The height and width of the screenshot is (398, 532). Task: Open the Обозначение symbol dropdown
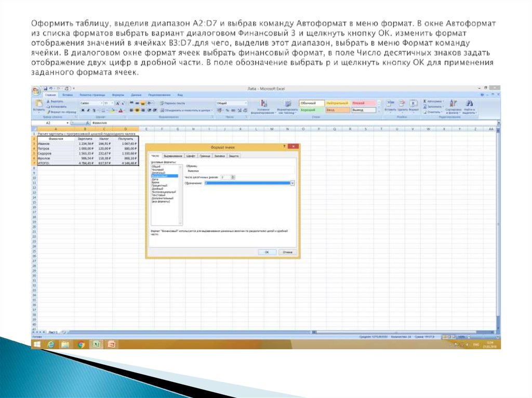(x=292, y=183)
